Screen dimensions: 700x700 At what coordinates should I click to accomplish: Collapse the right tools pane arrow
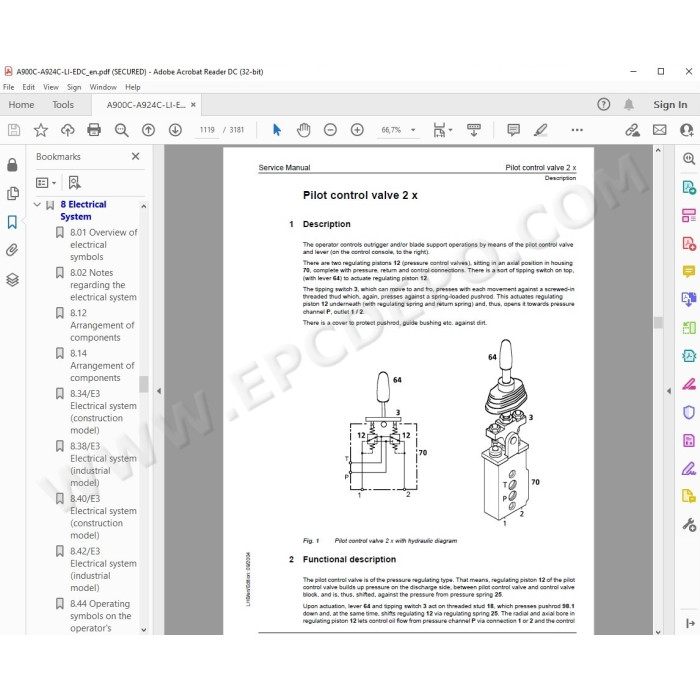pyautogui.click(x=669, y=391)
